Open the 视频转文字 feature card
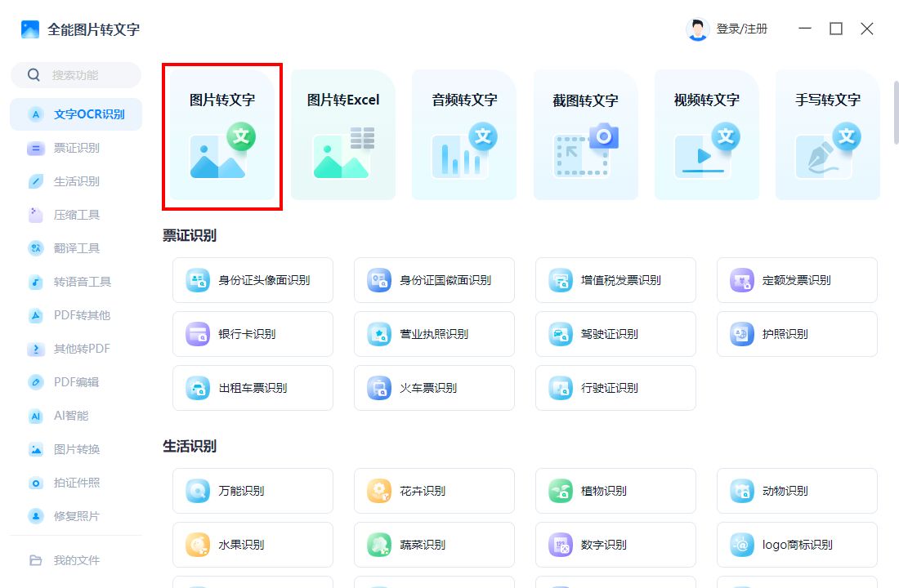Viewport: 899px width, 588px height. tap(706, 136)
